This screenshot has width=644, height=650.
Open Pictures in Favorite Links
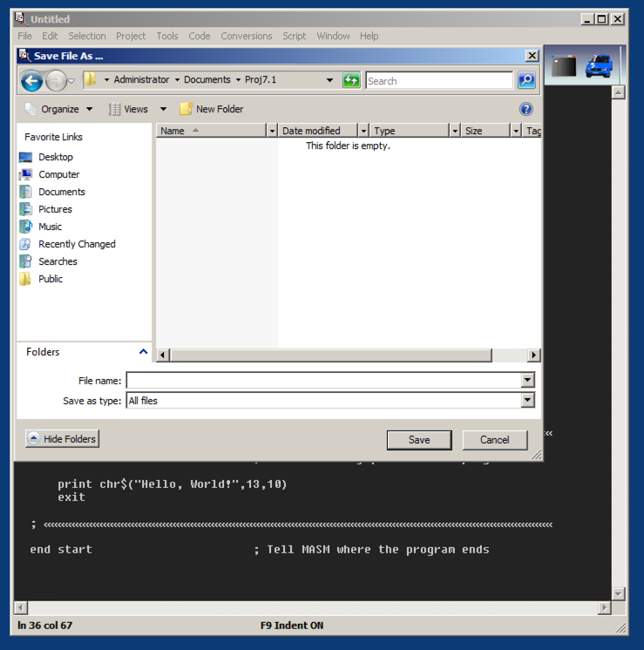pyautogui.click(x=55, y=209)
